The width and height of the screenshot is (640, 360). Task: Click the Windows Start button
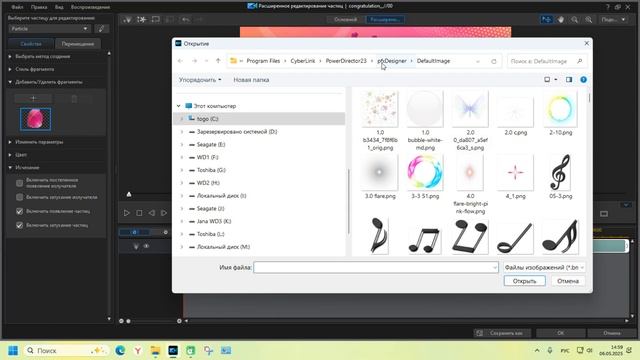(x=13, y=350)
